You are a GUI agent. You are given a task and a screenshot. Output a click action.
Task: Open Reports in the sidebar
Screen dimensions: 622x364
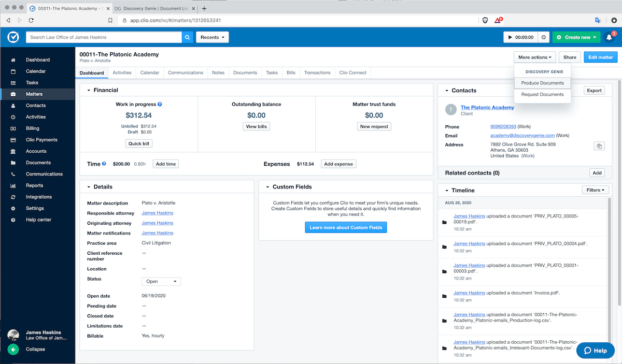(x=37, y=185)
